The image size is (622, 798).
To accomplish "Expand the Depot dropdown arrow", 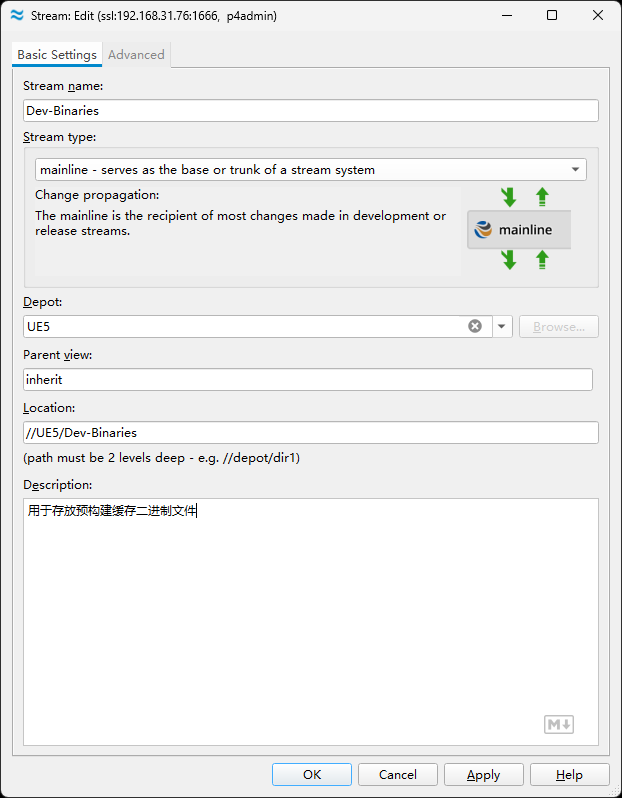I will click(x=502, y=326).
